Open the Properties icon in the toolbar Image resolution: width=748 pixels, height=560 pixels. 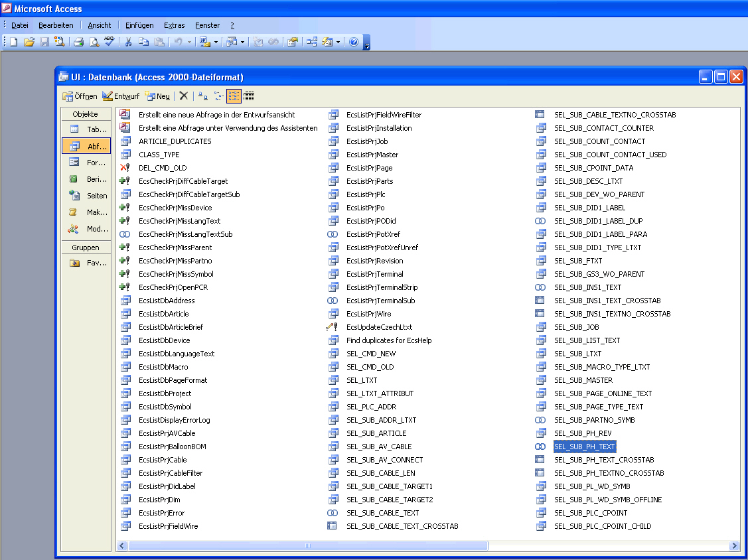(293, 42)
